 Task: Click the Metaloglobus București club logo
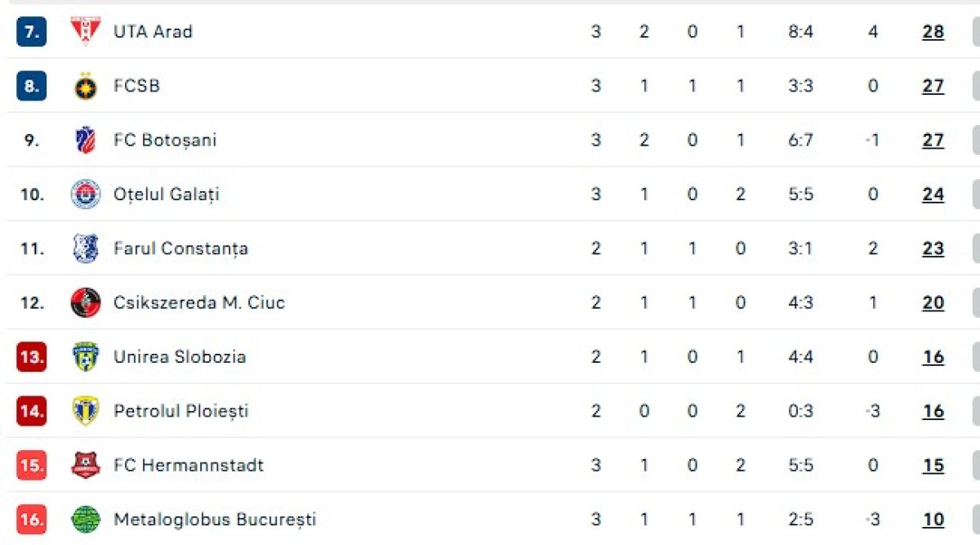85,519
